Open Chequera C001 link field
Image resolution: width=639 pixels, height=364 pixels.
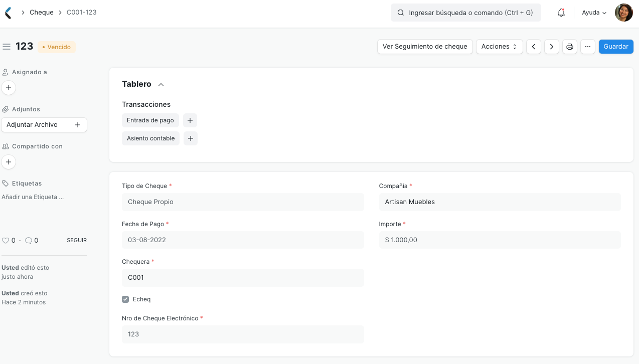[x=243, y=278]
